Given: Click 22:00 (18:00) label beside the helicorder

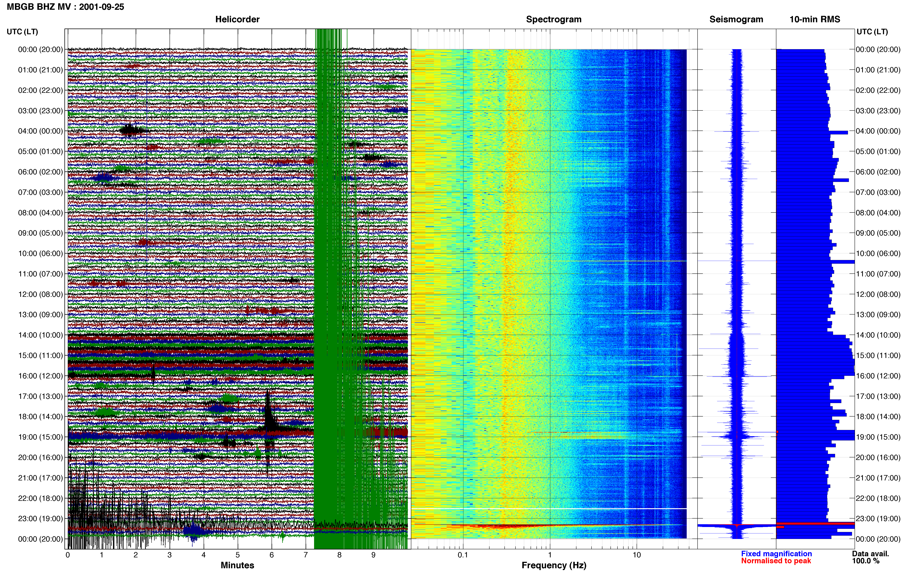Looking at the screenshot, I should pos(41,498).
